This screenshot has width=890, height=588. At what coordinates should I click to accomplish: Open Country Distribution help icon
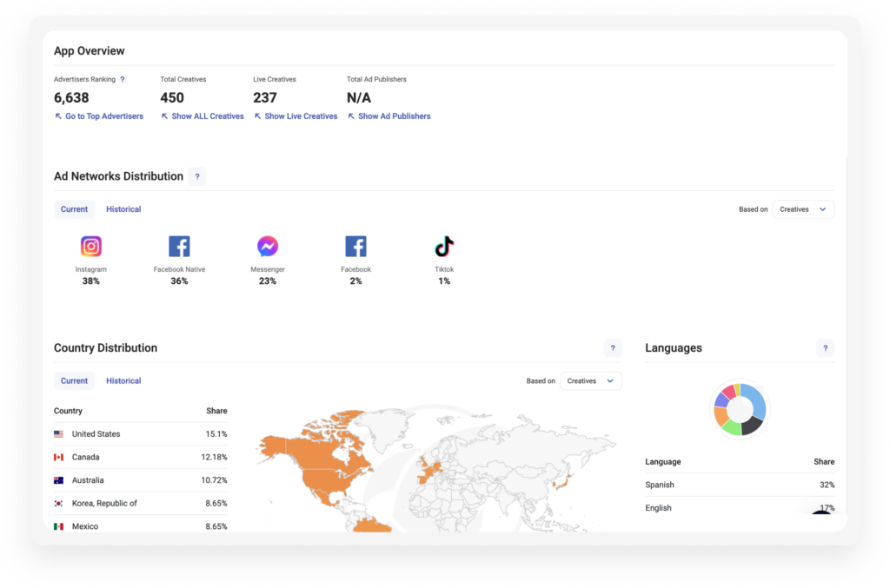tap(613, 348)
